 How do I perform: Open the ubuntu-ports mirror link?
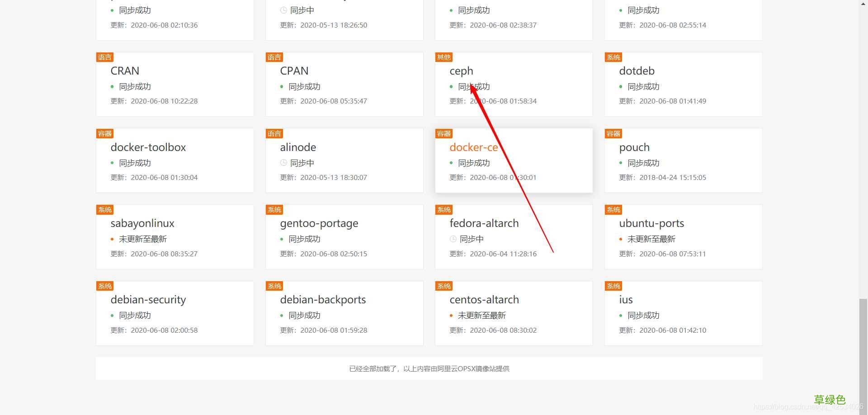coord(651,223)
